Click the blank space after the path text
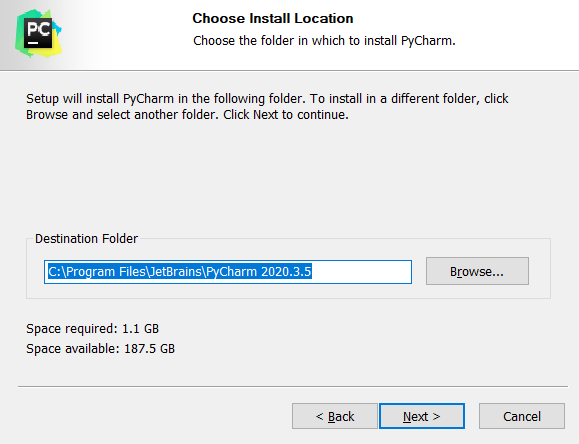579x444 pixels. coord(362,272)
